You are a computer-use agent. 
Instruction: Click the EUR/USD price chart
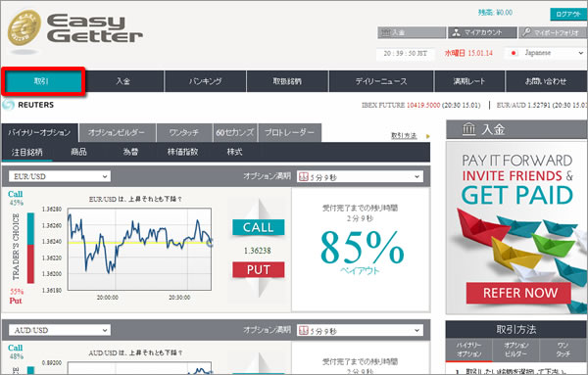click(139, 249)
